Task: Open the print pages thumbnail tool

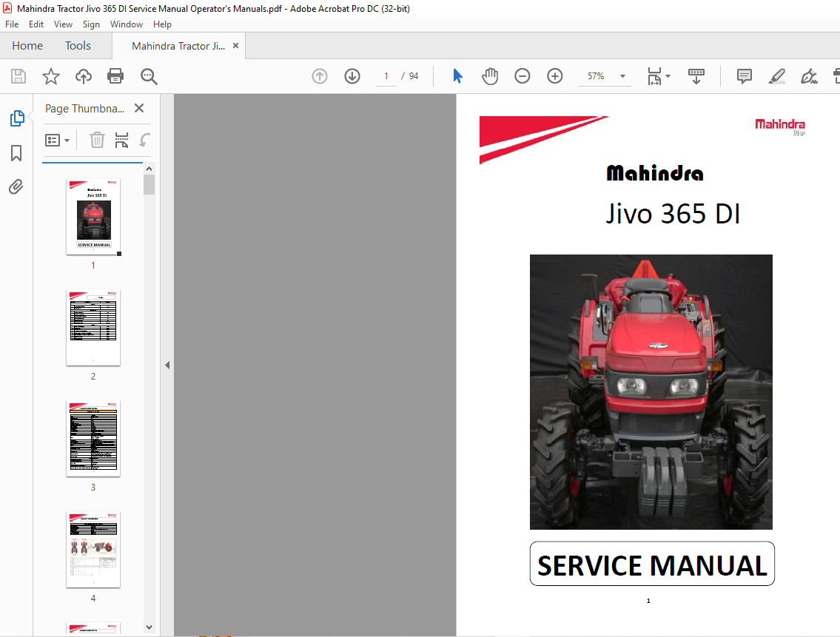Action: coord(121,140)
